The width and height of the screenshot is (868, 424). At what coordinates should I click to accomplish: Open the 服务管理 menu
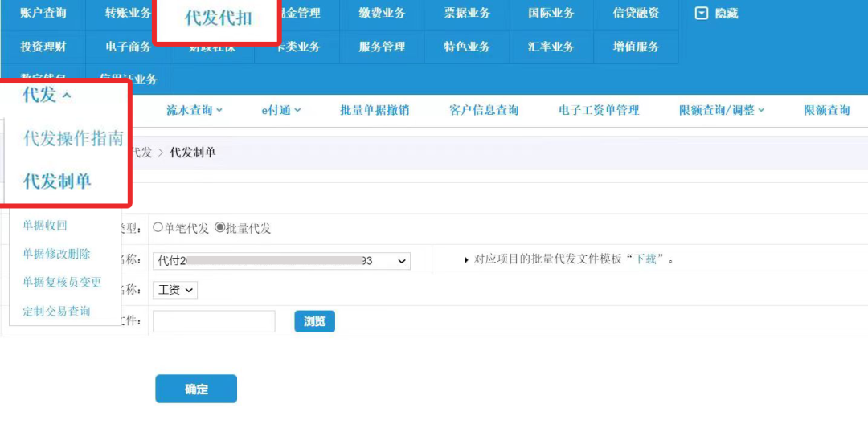tap(382, 47)
